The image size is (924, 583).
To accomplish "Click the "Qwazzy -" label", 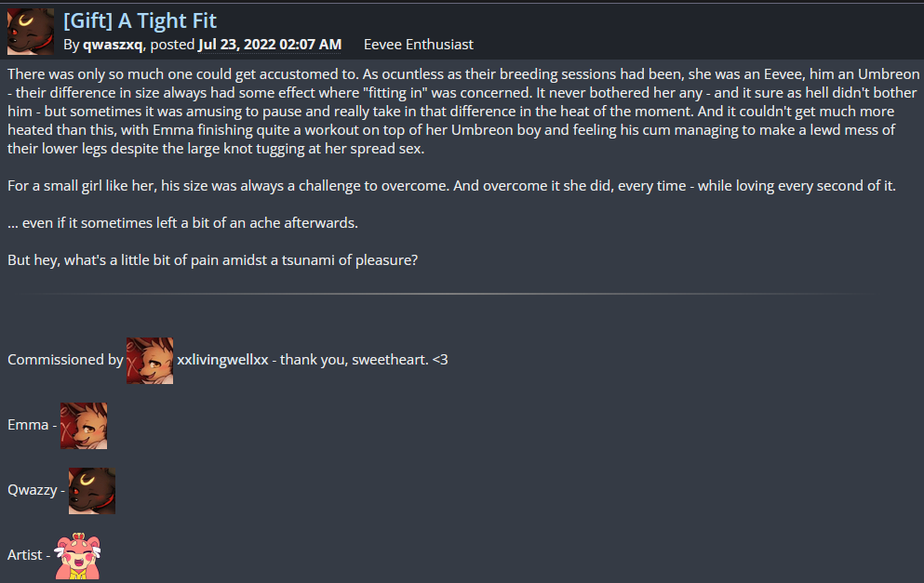I will pos(36,490).
